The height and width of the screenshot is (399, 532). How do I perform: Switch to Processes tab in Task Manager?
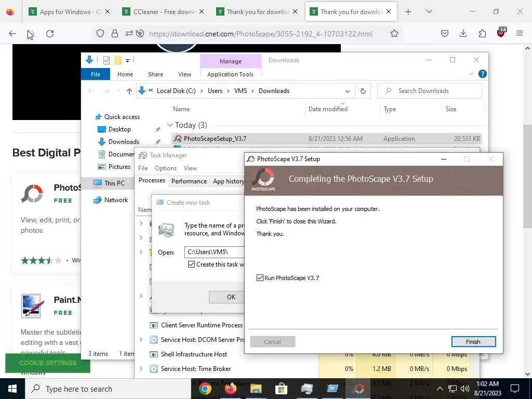click(152, 180)
